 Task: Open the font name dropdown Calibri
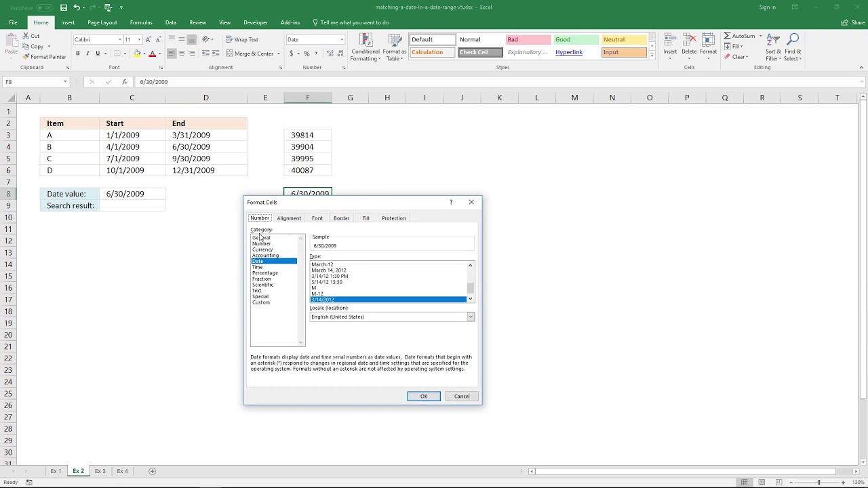[x=120, y=39]
